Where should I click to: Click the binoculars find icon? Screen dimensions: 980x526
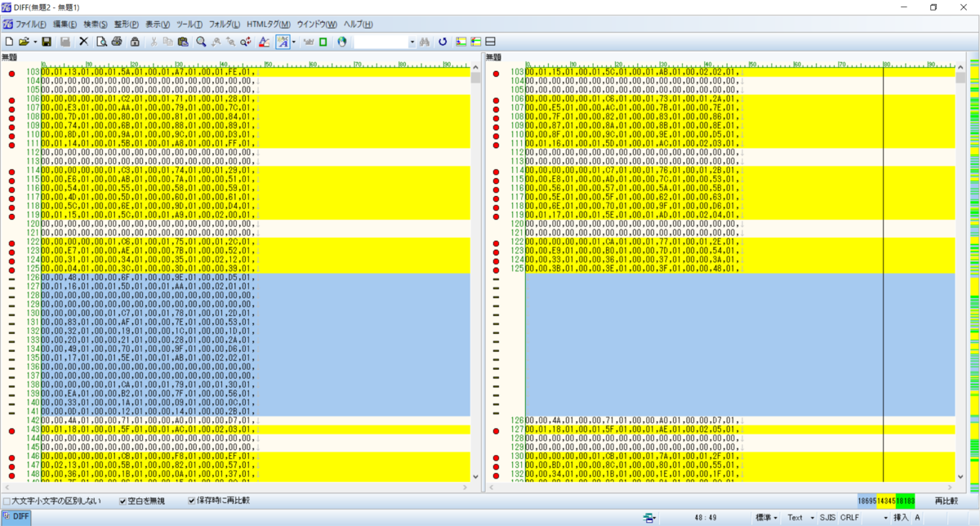(425, 41)
